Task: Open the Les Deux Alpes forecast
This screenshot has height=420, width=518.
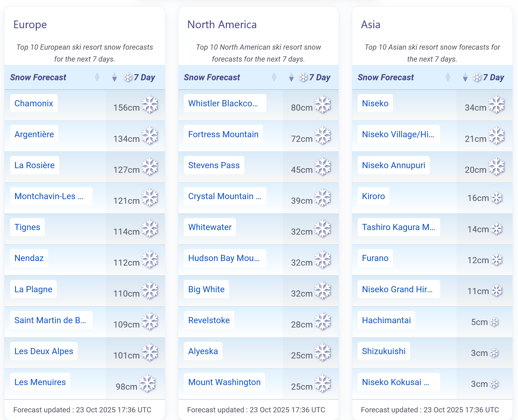Action: point(44,351)
